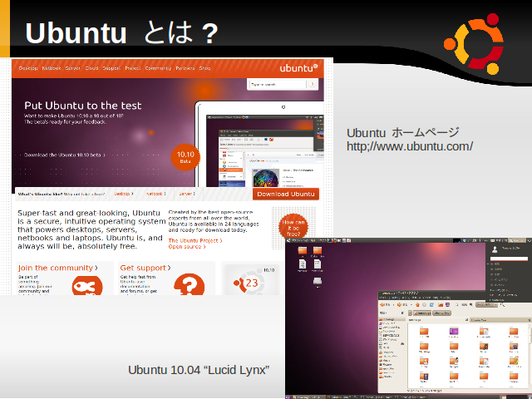Click the search arrow button beside the search field
Screen dimensions: 532x399
pyautogui.click(x=313, y=84)
